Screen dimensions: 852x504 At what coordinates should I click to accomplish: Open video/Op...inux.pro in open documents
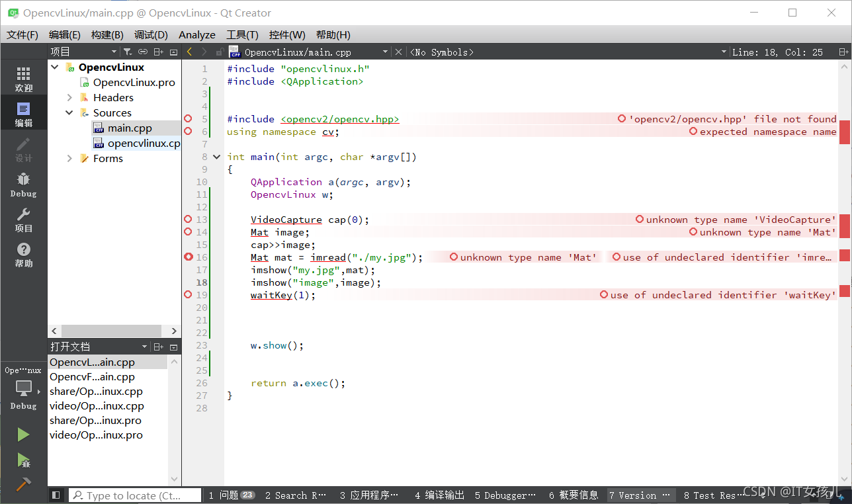(96, 435)
